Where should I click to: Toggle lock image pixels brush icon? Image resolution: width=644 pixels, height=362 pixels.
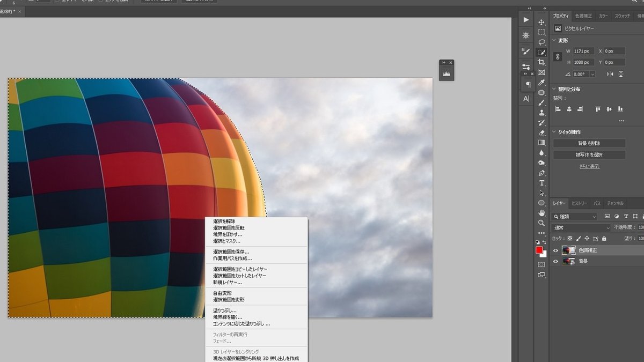(x=579, y=239)
